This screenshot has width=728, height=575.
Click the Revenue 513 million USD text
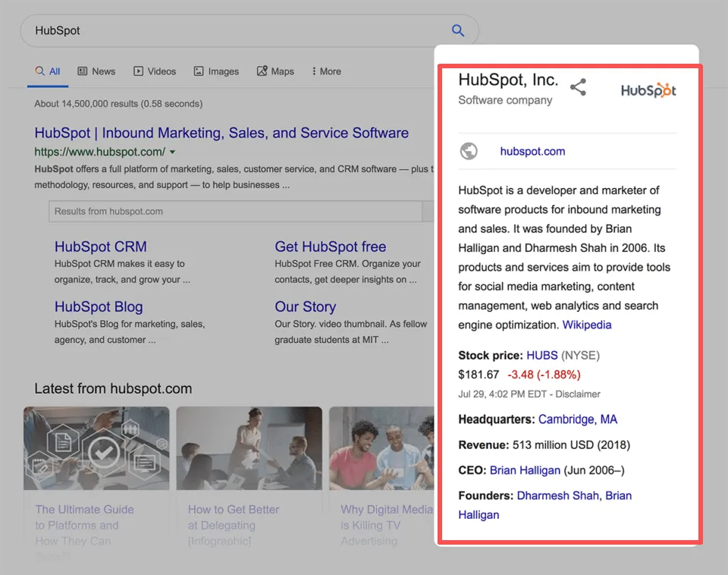click(x=544, y=445)
